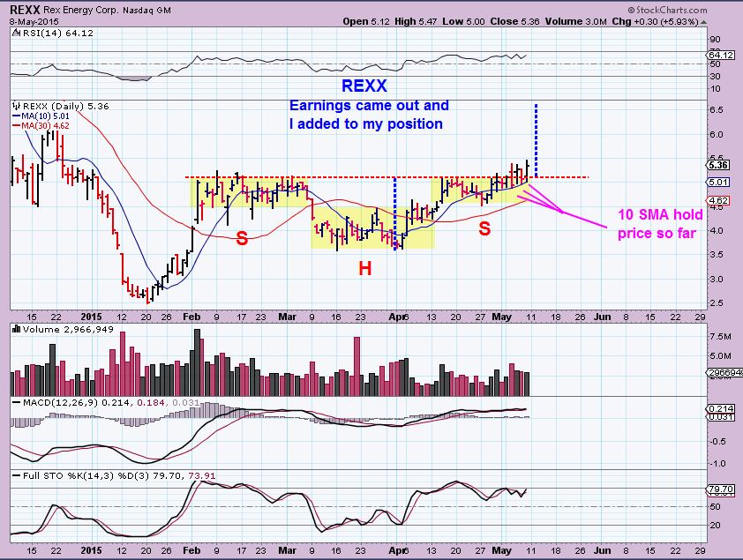Click the Volume 3.0M header value
Screen dimensions: 743x560
coord(575,21)
